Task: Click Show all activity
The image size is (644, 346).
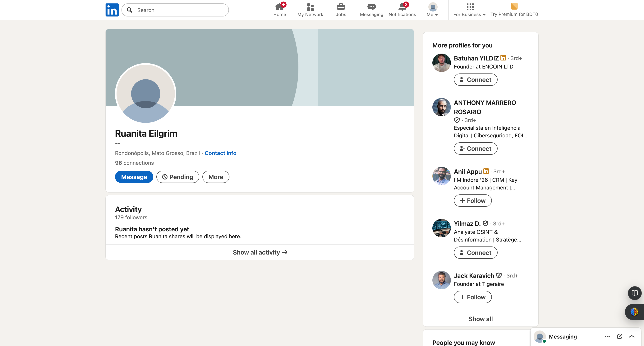Action: click(x=260, y=252)
